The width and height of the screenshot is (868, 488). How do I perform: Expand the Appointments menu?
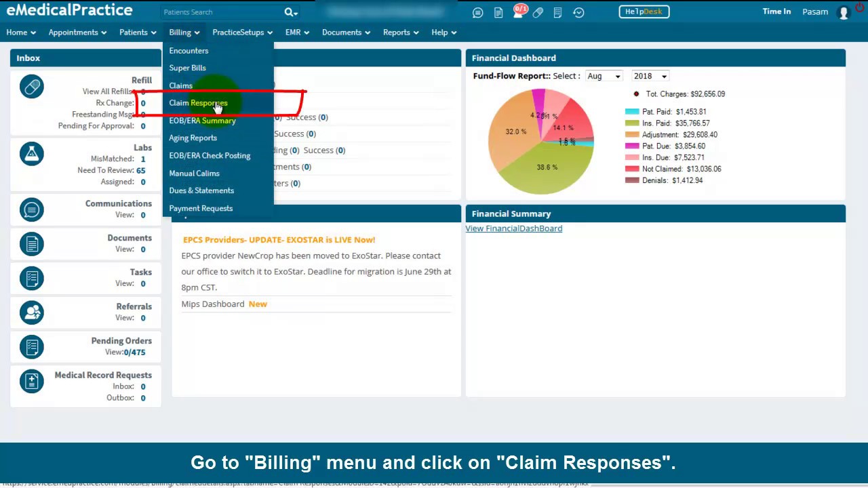(77, 33)
